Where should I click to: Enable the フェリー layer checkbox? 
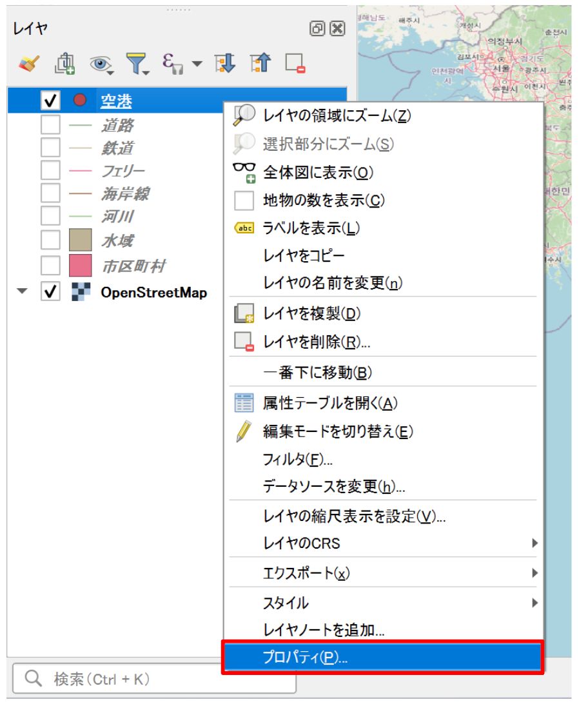point(50,170)
